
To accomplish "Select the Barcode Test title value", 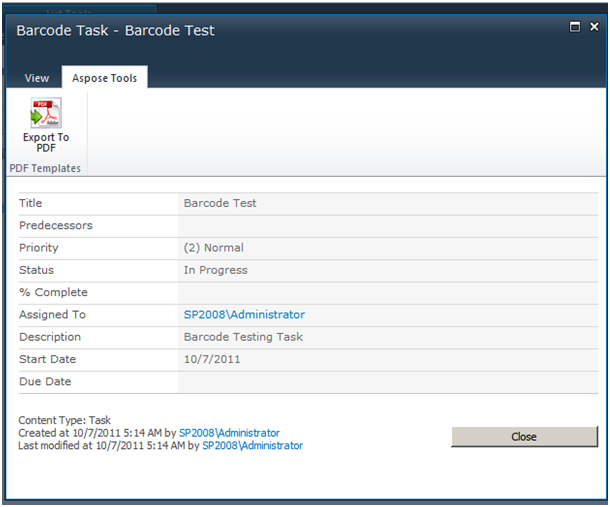I will 220,203.
